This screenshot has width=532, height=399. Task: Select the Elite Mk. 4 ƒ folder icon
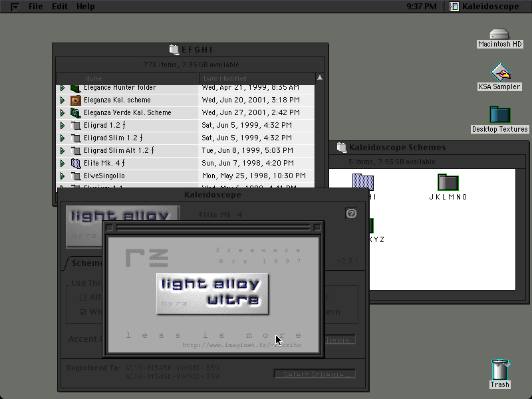(75, 163)
